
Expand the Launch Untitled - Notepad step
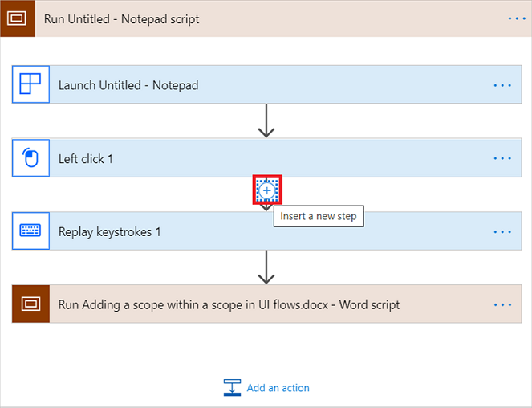266,84
